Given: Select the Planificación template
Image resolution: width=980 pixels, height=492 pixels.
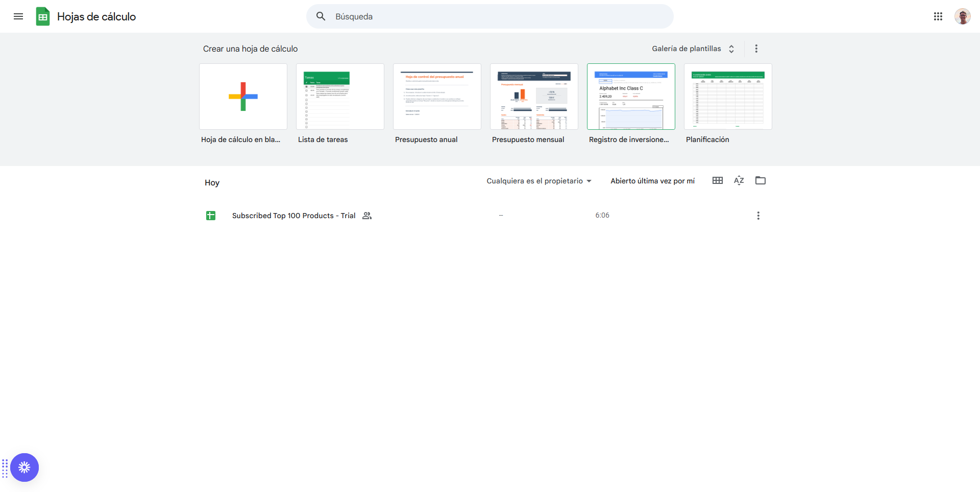Looking at the screenshot, I should tap(728, 97).
